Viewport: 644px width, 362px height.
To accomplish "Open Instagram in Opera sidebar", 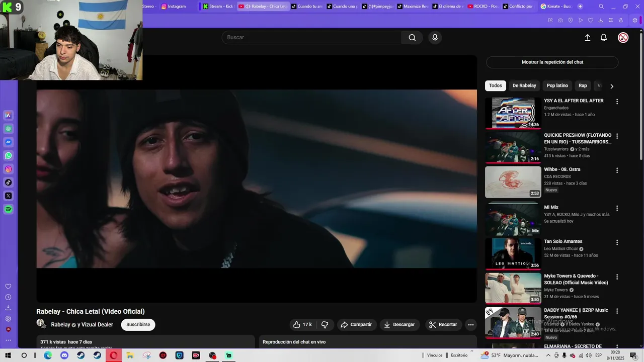I will 9,169.
